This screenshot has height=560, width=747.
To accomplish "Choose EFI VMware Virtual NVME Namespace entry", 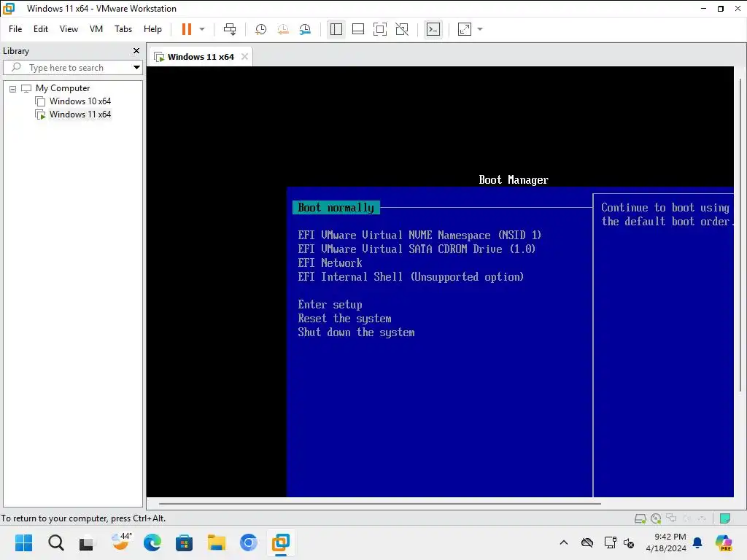I will pyautogui.click(x=419, y=236).
